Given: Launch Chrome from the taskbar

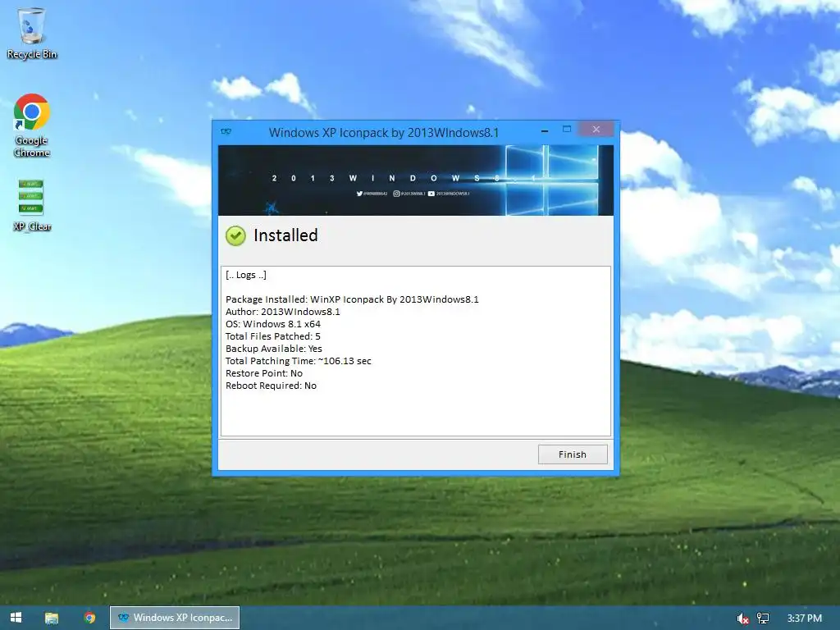Looking at the screenshot, I should [x=89, y=618].
